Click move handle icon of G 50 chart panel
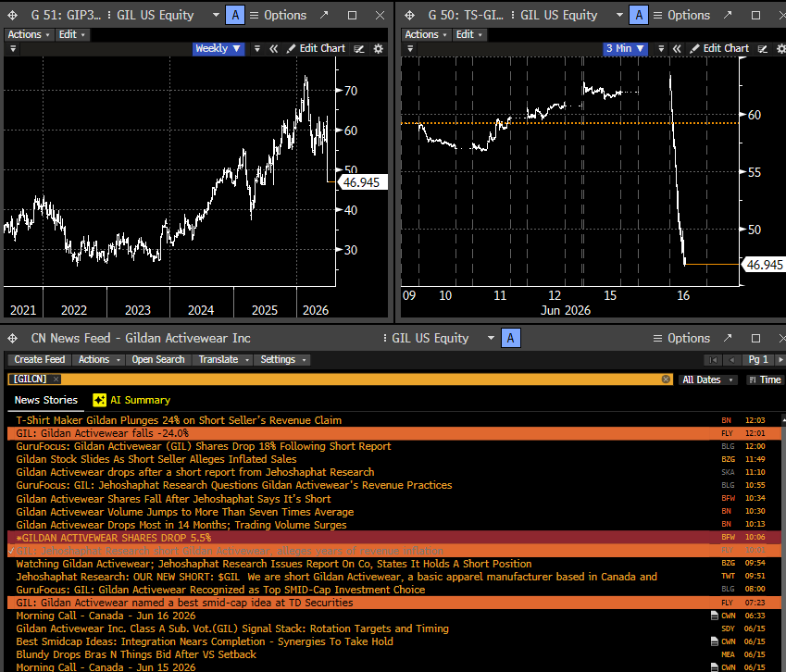Viewport: 786px width, 672px height. (409, 16)
